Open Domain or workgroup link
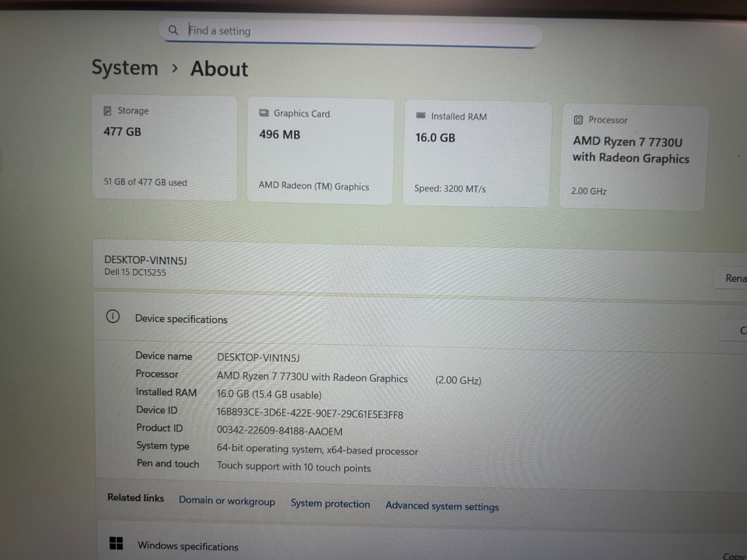Viewport: 747px width, 560px height. click(227, 501)
